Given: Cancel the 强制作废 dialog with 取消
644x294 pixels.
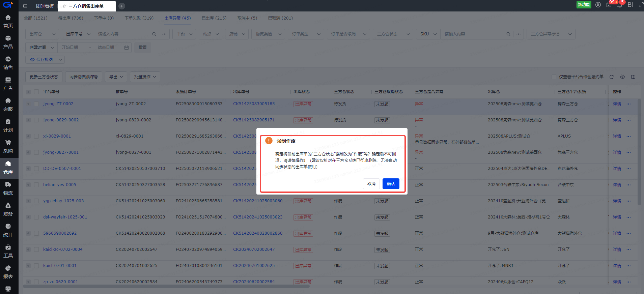Looking at the screenshot, I should pos(371,184).
